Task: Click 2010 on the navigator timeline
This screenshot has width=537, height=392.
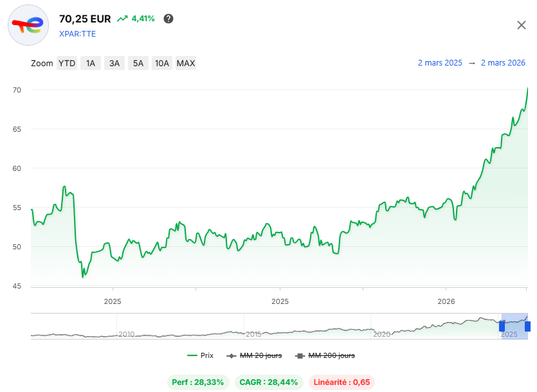Action: pos(127,334)
